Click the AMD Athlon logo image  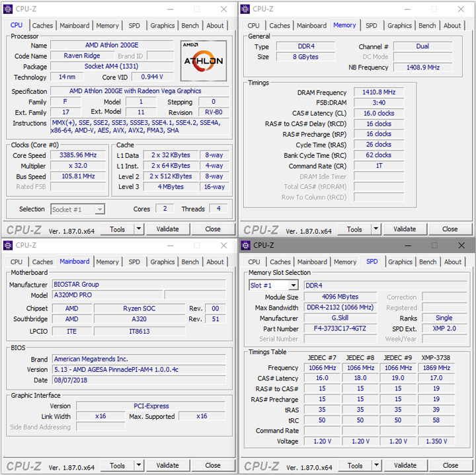tap(204, 61)
